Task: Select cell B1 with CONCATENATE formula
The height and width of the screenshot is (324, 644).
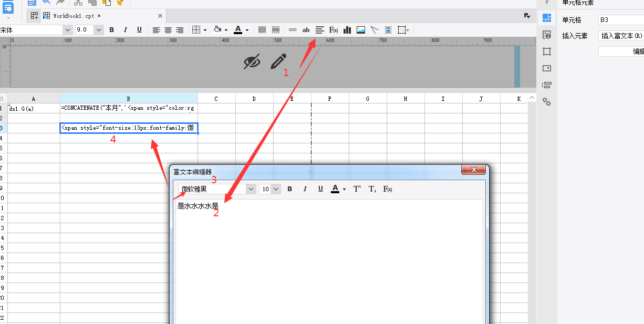Action: [x=129, y=108]
